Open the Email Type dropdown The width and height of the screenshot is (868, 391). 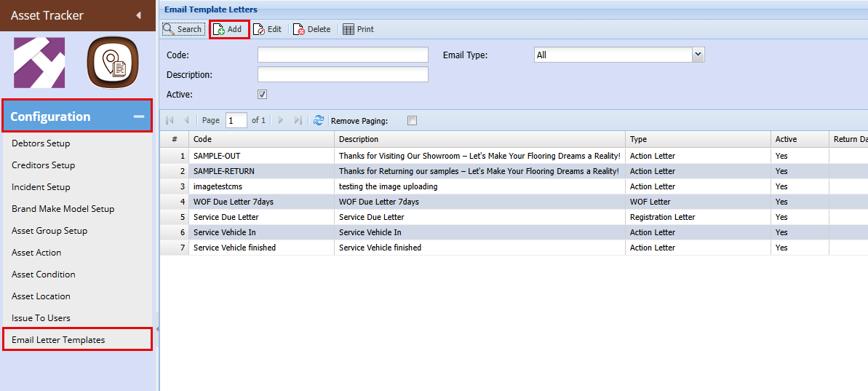click(x=698, y=55)
